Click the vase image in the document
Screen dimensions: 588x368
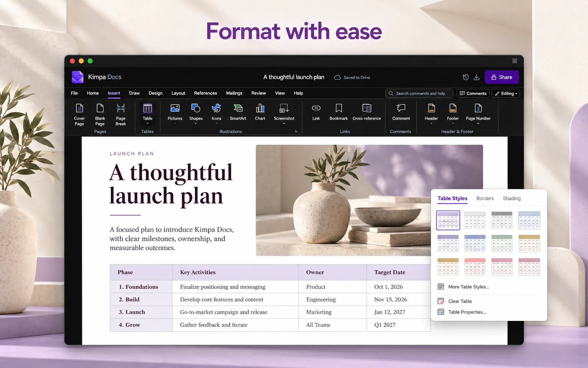369,200
